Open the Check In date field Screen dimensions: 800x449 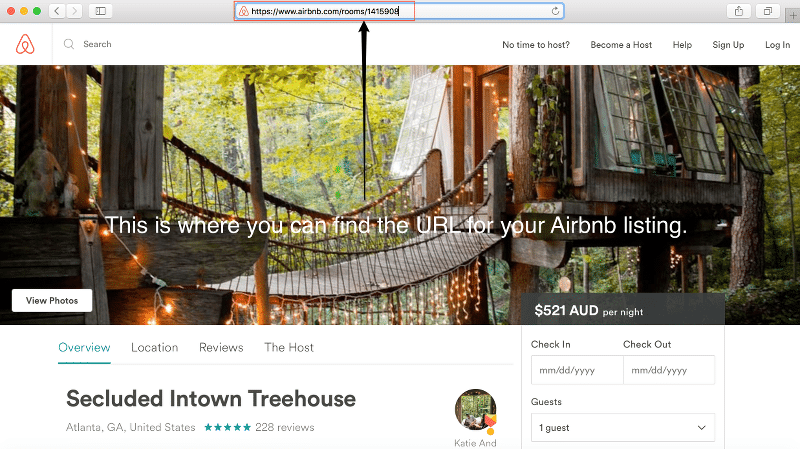coord(577,370)
